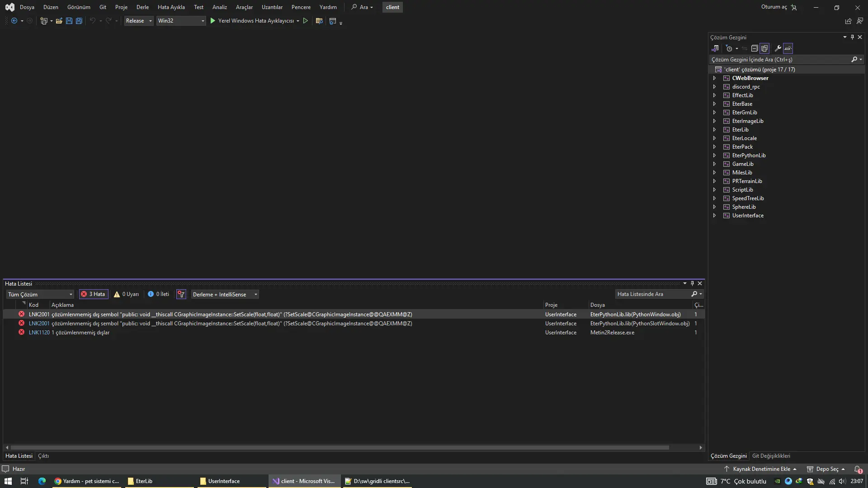Click Collapse All in Solution Explorer toolbar
Viewport: 868px width, 488px height.
pyautogui.click(x=755, y=48)
